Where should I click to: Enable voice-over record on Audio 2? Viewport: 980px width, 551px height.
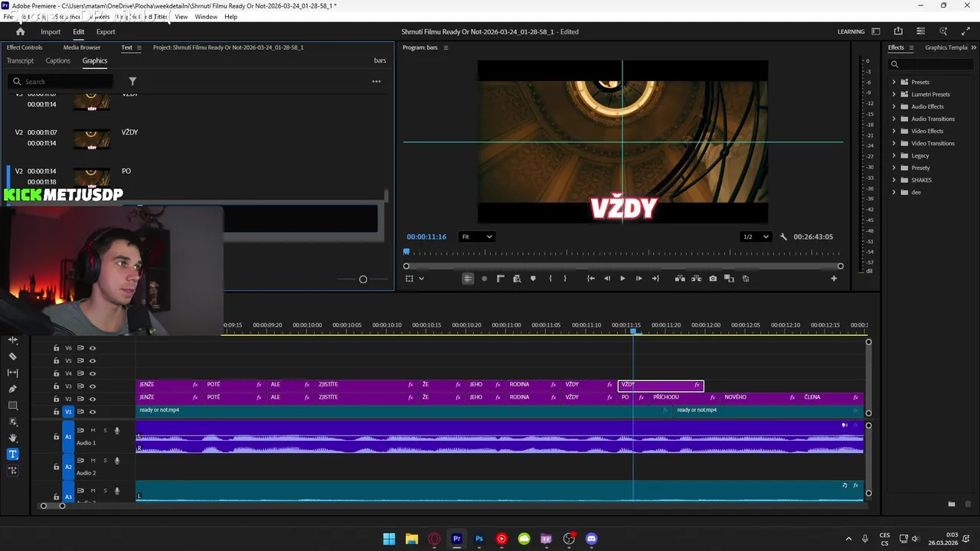point(116,461)
